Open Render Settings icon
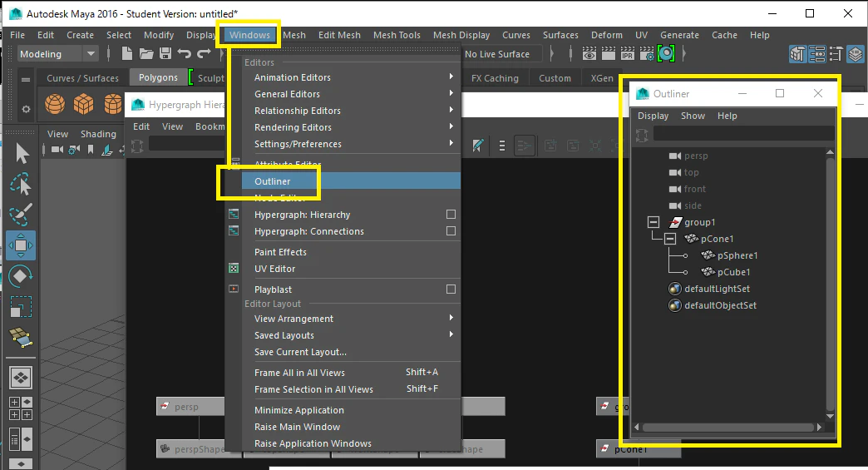Viewport: 868px width, 470px height. (647, 54)
